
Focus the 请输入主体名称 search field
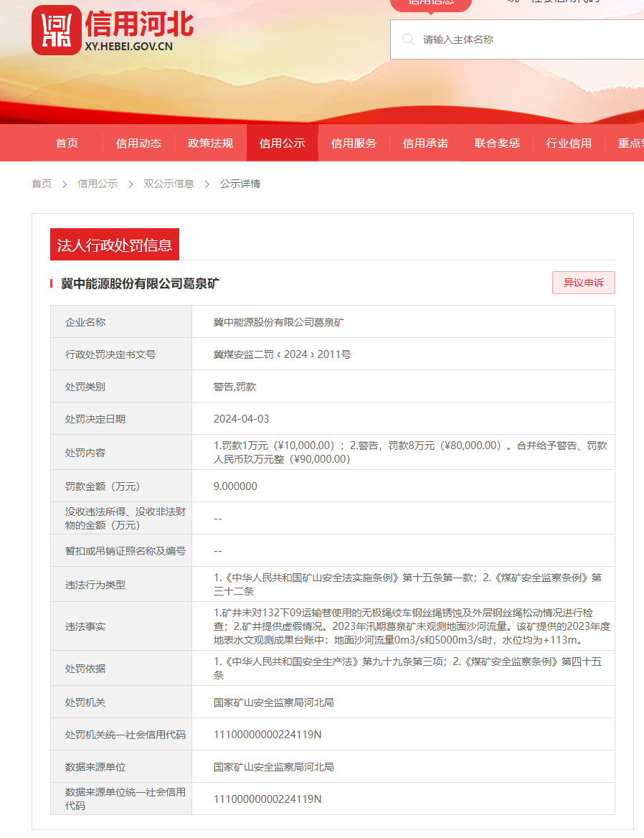pos(517,39)
